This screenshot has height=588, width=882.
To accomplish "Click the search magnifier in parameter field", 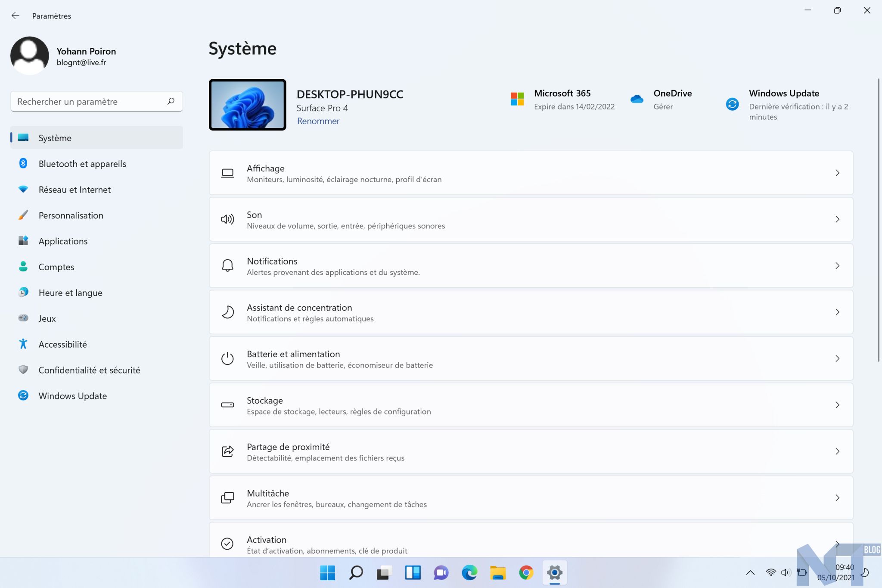I will [x=171, y=101].
